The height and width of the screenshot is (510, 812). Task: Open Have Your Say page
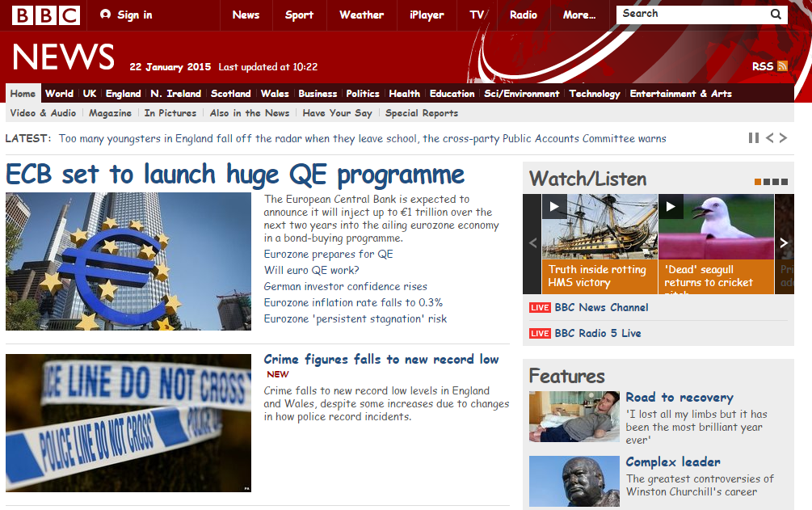click(337, 113)
